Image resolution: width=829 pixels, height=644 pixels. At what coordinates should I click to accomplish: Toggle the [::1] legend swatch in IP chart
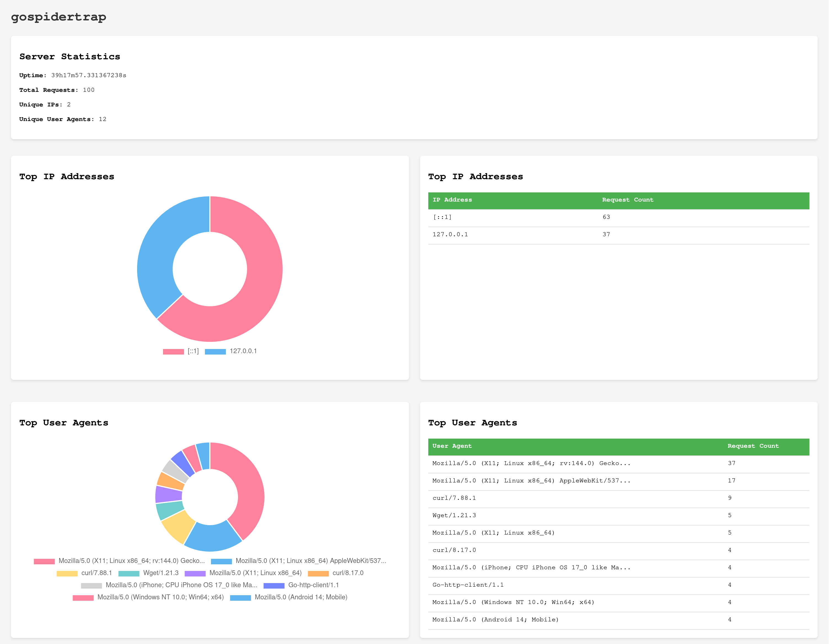(x=173, y=351)
